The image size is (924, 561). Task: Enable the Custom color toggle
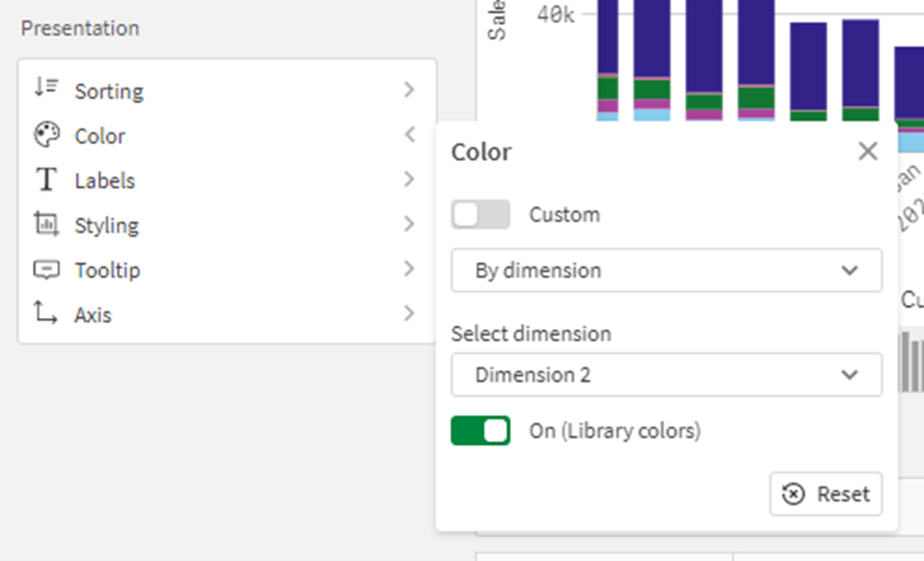480,214
